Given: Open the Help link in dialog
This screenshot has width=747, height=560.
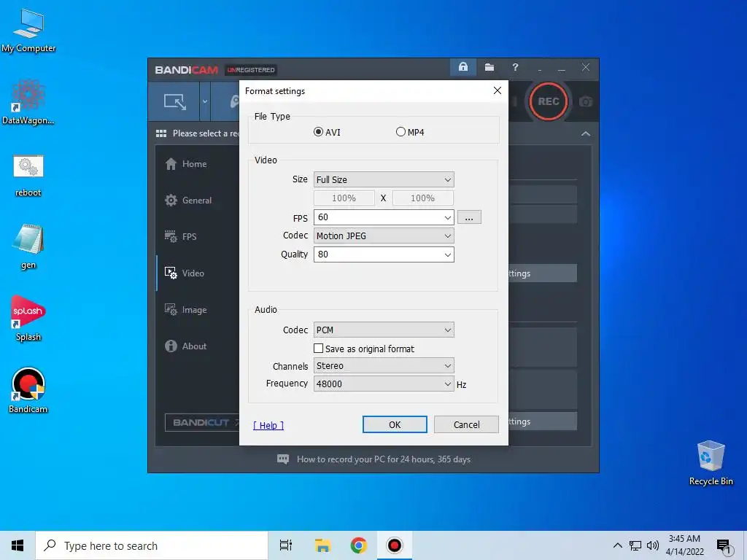Looking at the screenshot, I should pos(268,425).
